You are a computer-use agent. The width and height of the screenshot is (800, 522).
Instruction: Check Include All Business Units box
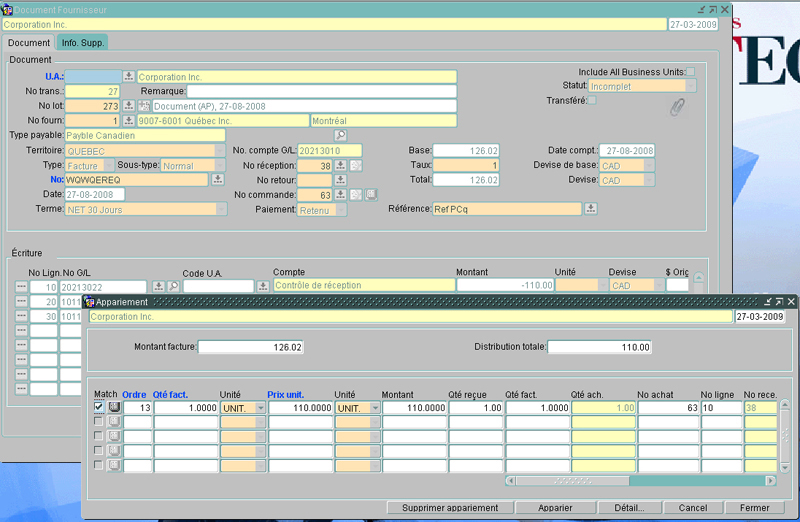pos(690,72)
